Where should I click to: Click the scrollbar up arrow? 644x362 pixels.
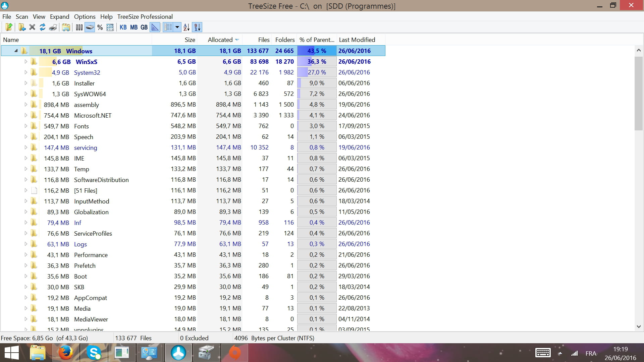point(639,50)
